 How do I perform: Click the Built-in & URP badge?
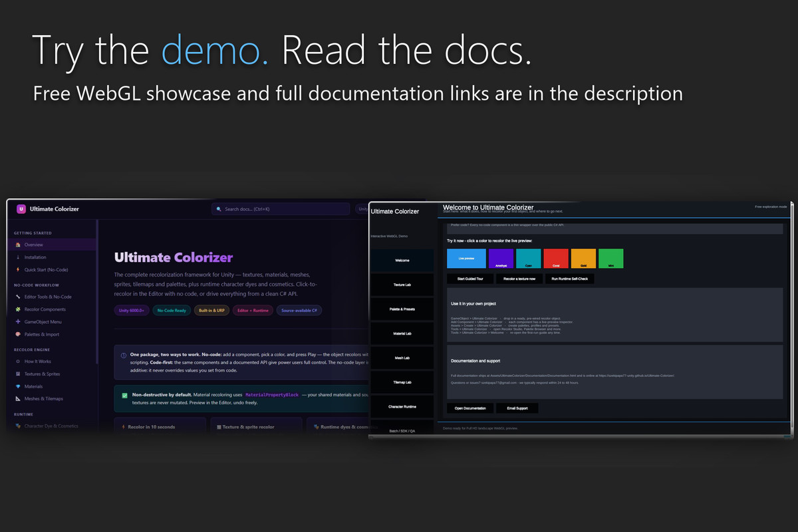[x=211, y=311]
